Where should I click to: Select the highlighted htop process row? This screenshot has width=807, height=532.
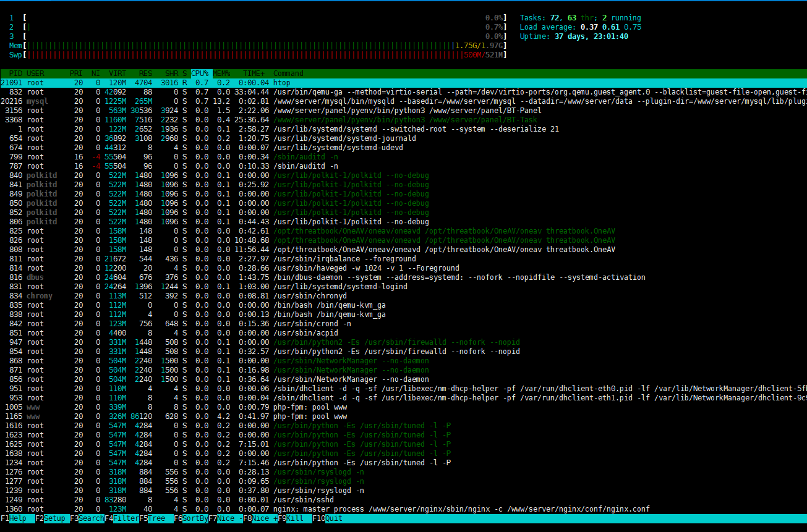[403, 83]
